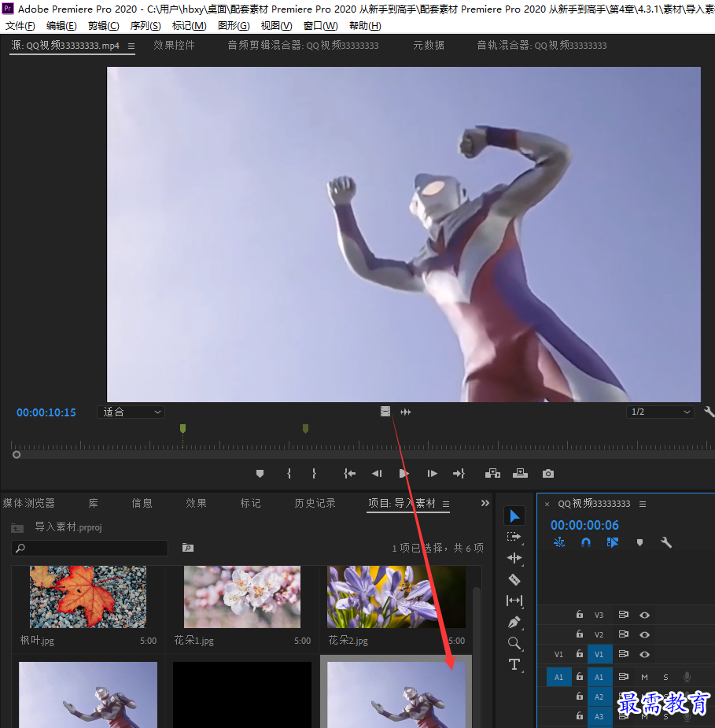This screenshot has width=715, height=728.
Task: Select the Type tool
Action: point(514,664)
